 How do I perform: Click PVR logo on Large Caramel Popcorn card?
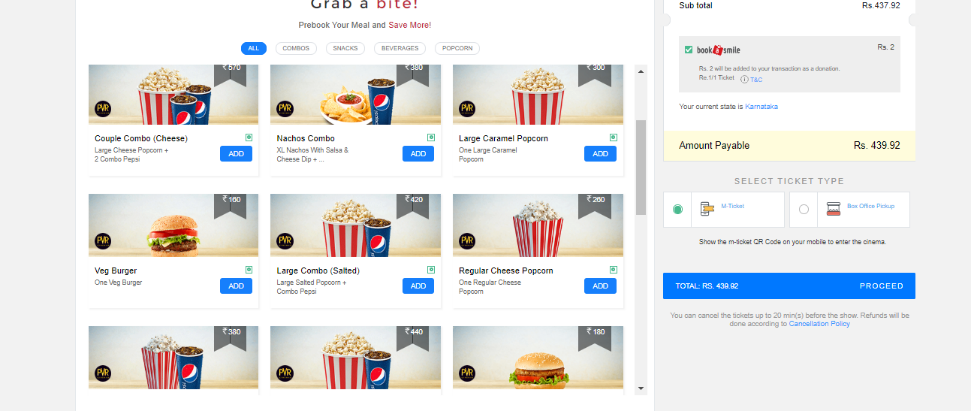(468, 109)
